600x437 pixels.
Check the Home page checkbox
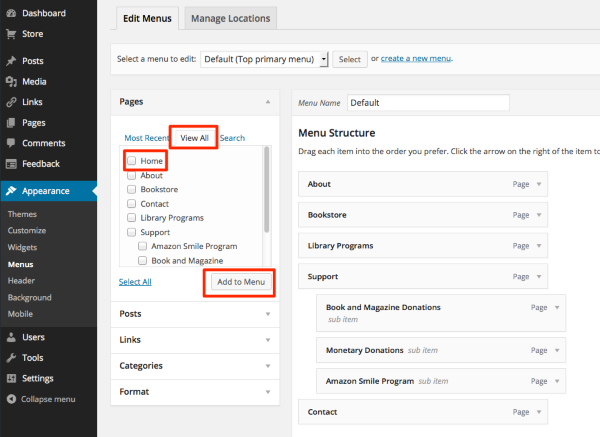(x=131, y=160)
